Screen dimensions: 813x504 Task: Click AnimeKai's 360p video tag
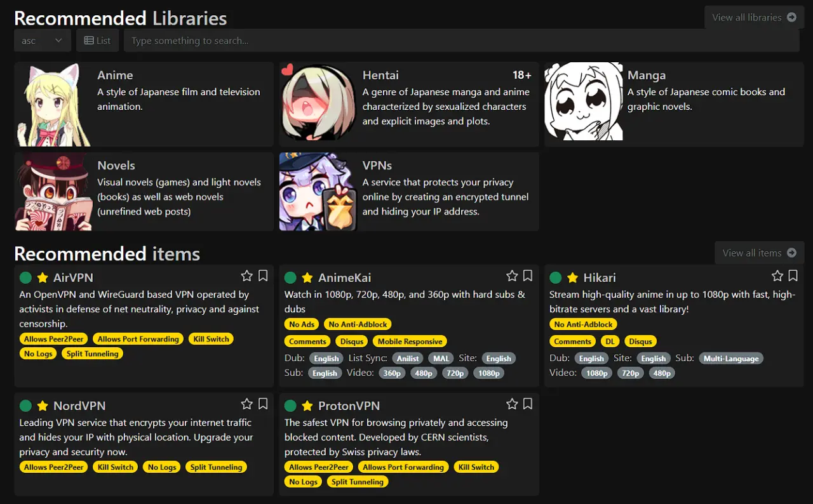[x=392, y=373]
